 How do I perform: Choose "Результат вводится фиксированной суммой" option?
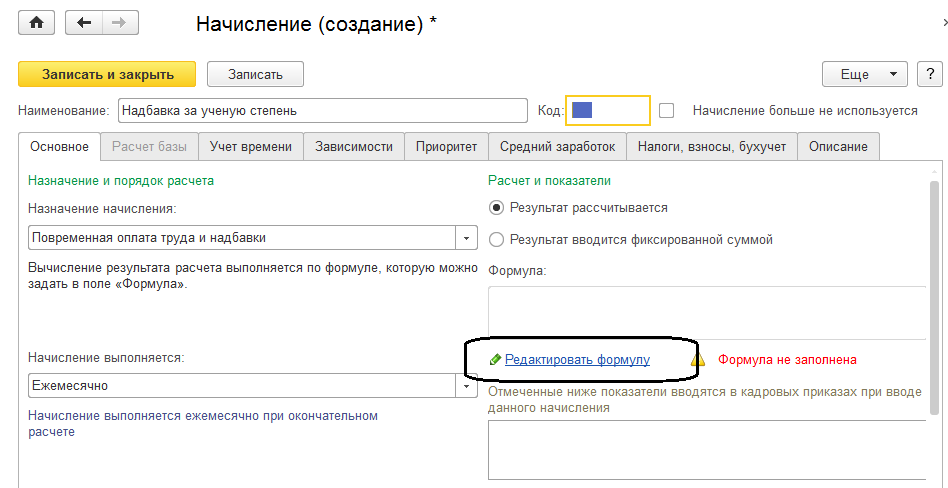[497, 239]
